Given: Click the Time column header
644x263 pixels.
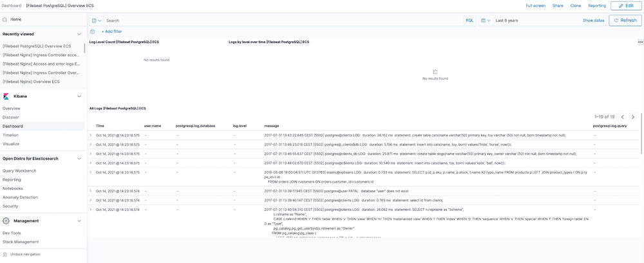Looking at the screenshot, I should [100, 126].
